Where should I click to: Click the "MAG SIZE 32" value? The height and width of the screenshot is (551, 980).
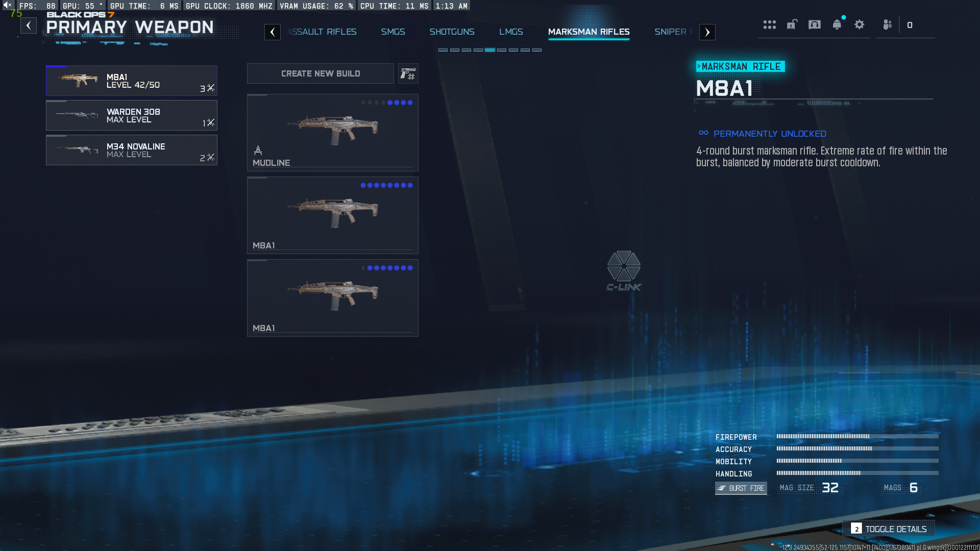[x=809, y=488]
